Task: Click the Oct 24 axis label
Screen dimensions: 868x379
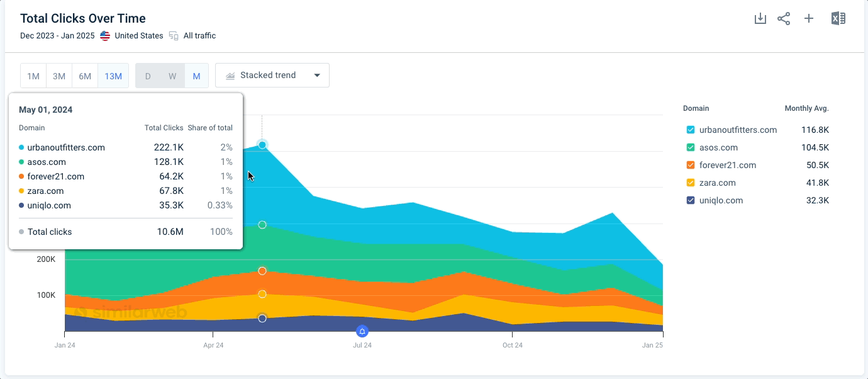Action: pyautogui.click(x=512, y=345)
